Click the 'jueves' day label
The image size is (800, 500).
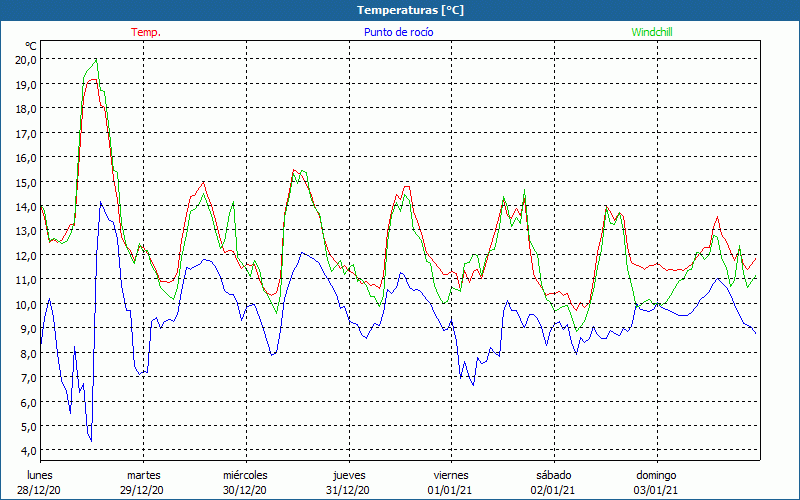pos(349,475)
